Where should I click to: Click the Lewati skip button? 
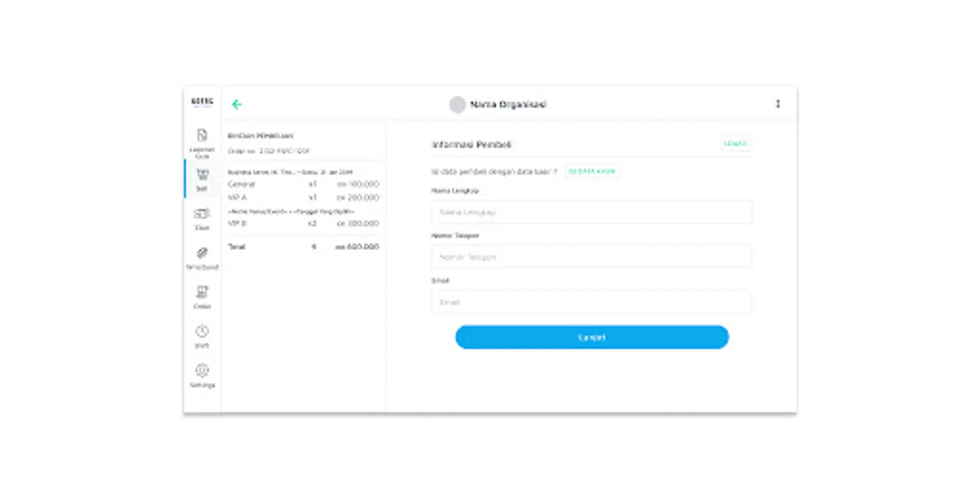click(x=736, y=144)
